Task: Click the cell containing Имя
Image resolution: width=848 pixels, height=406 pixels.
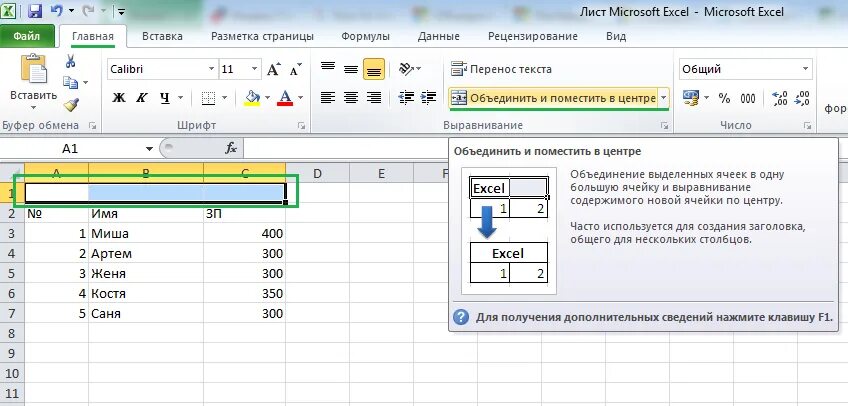Action: click(x=146, y=214)
